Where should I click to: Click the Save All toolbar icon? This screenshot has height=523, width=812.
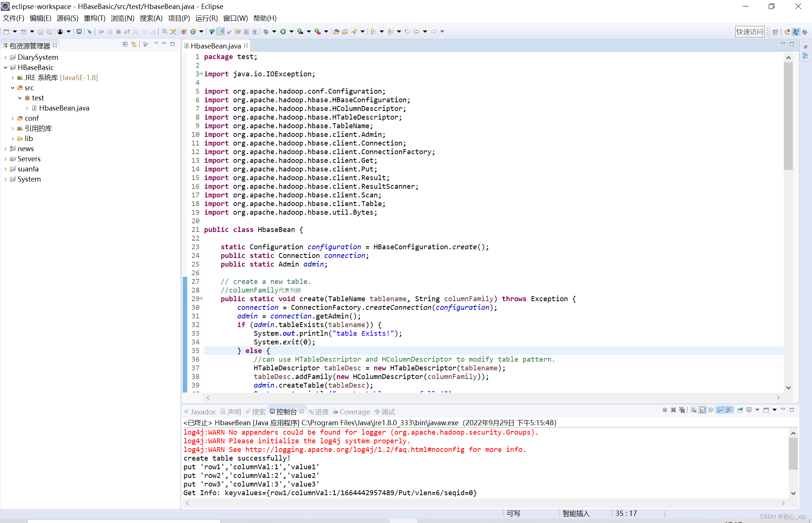tap(49, 32)
